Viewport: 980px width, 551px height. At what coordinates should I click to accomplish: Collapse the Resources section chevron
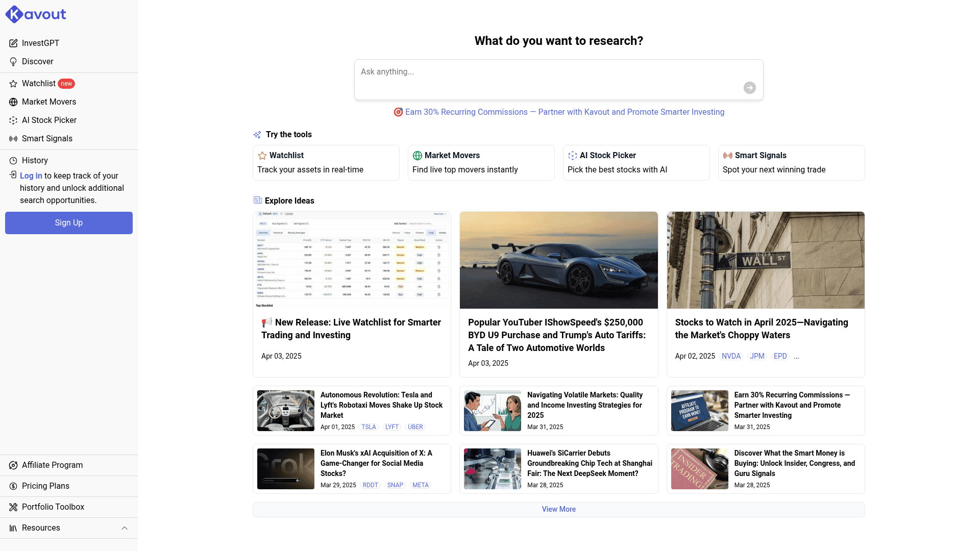click(125, 528)
